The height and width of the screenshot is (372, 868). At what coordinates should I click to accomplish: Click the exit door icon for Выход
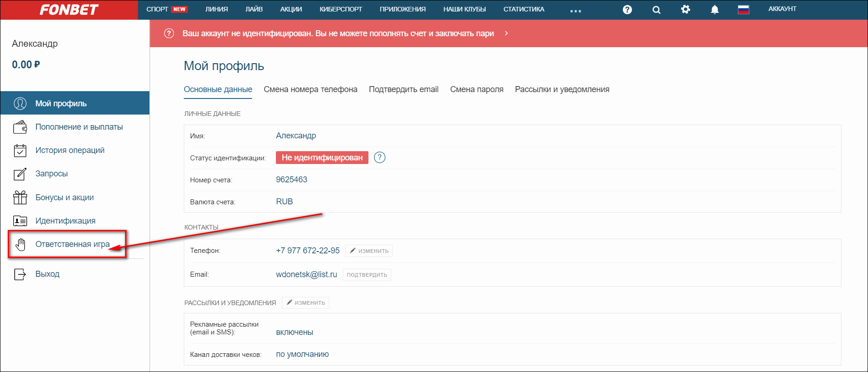point(20,274)
